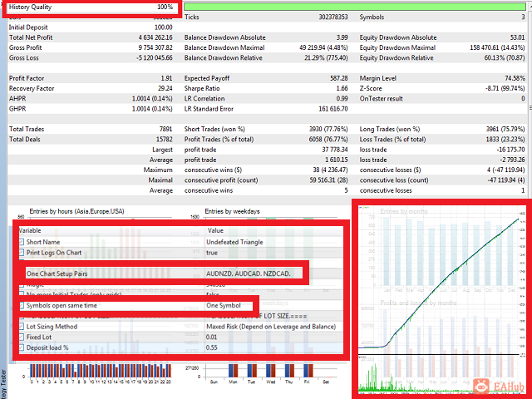Image resolution: width=532 pixels, height=399 pixels.
Task: Select Short Trades (won %) value 3930 (77.76%)
Action: [x=328, y=129]
